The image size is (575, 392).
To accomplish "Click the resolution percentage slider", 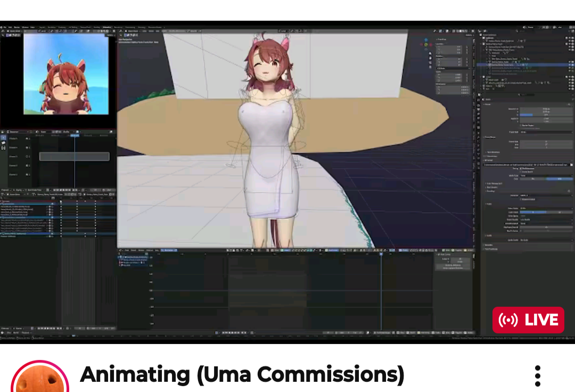I will click(546, 115).
